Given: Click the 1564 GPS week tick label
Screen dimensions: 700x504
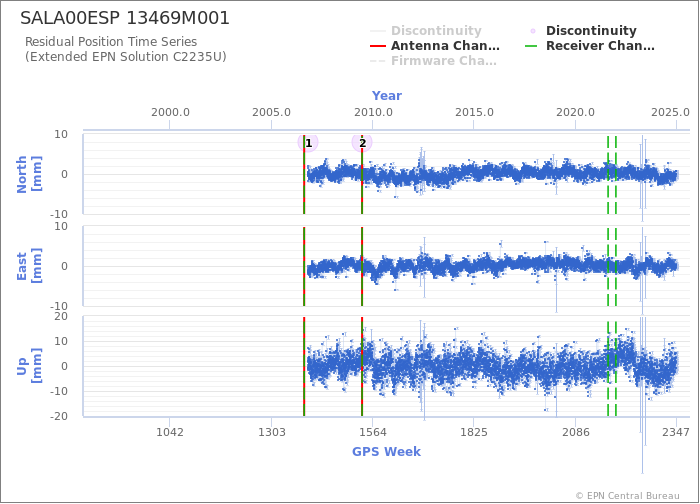Looking at the screenshot, I should click(x=373, y=432).
